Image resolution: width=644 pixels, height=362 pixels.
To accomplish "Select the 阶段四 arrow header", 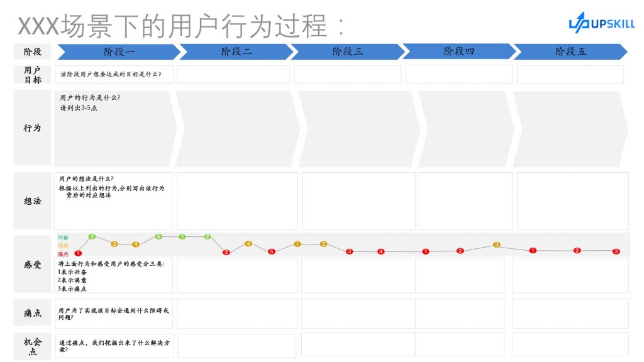I will click(x=458, y=52).
